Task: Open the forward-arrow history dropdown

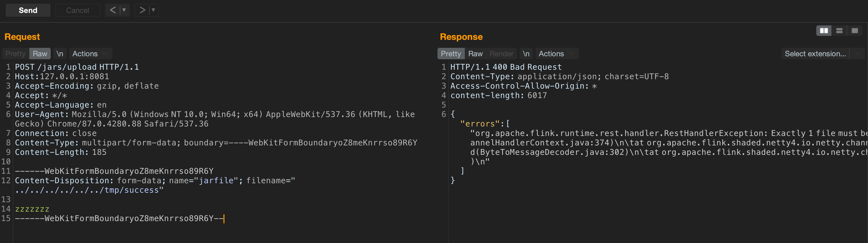Action: click(x=153, y=10)
